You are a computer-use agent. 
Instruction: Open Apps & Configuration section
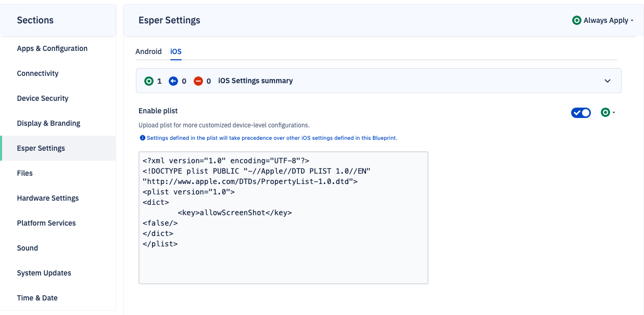[x=52, y=48]
